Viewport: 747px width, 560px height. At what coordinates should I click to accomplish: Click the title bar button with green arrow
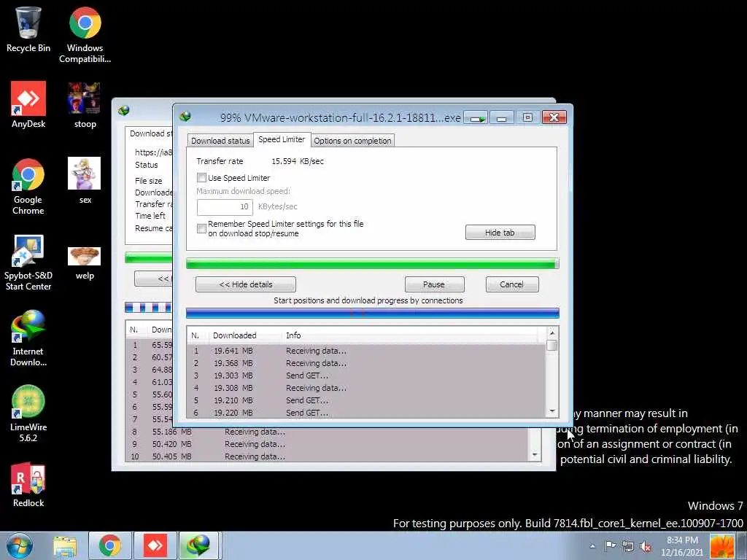click(476, 117)
